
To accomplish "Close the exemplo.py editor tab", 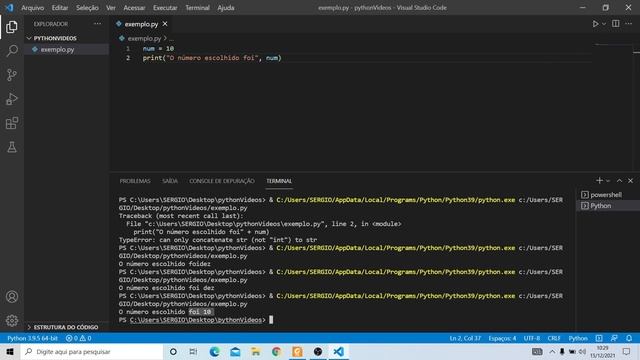I will pyautogui.click(x=165, y=24).
